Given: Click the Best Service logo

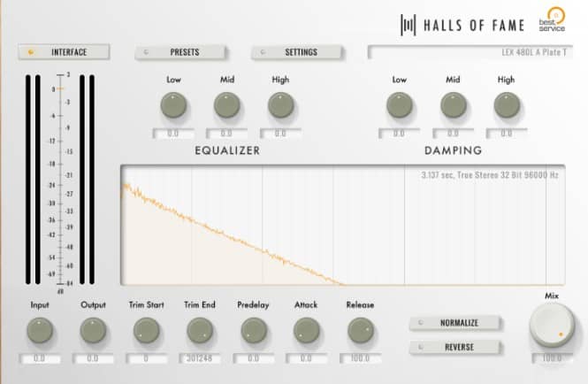Looking at the screenshot, I should pos(552,19).
